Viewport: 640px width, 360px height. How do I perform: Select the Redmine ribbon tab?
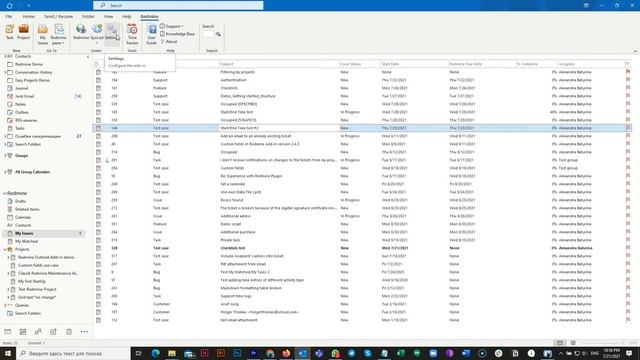[x=149, y=16]
